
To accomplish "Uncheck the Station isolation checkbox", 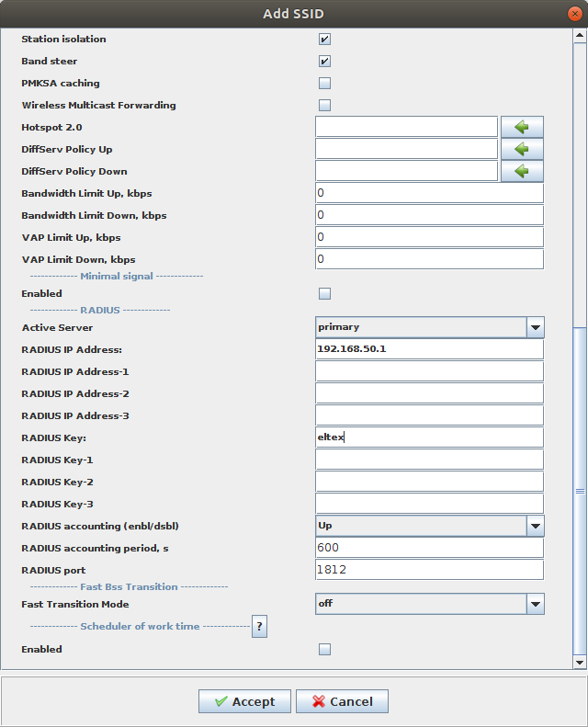I will 324,40.
